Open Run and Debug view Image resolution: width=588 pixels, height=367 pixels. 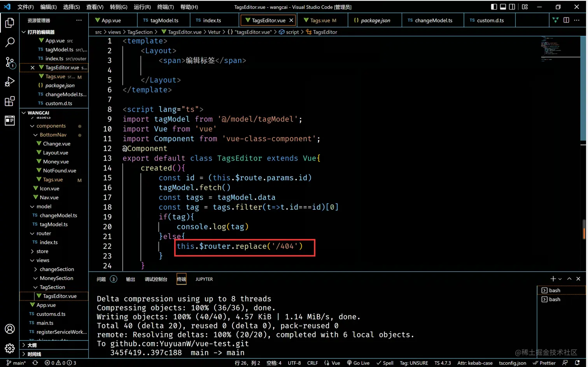click(10, 82)
